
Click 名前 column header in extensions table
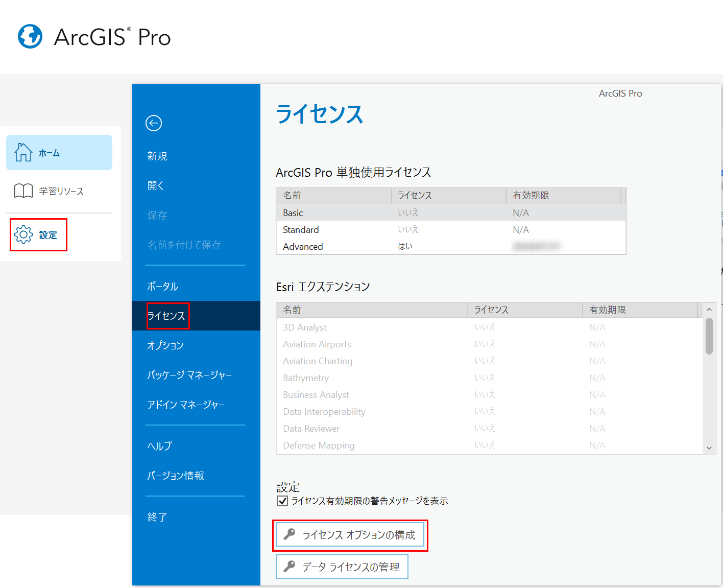372,310
